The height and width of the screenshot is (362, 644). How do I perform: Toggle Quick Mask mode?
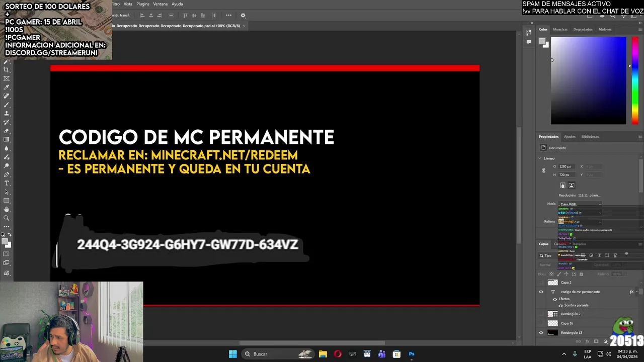7,254
